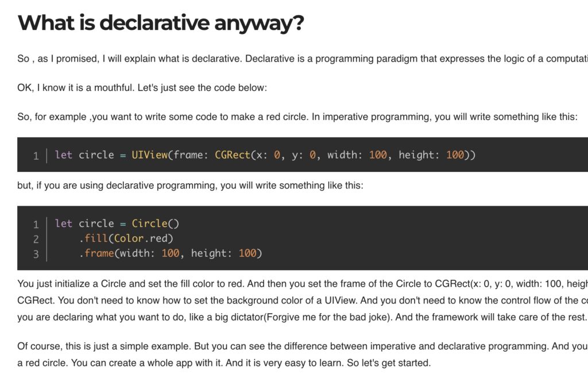Click the "What is declarative anyway?" heading
This screenshot has width=588, height=389.
[x=161, y=23]
